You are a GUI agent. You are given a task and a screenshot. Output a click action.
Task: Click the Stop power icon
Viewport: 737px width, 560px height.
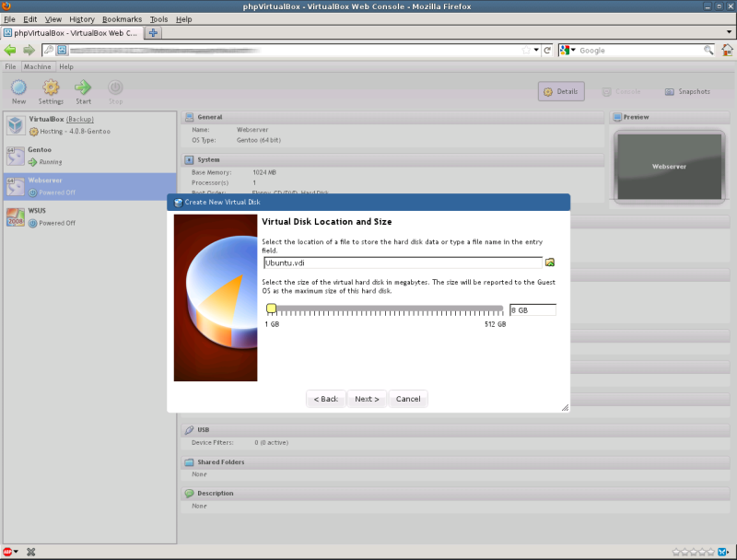click(x=115, y=87)
